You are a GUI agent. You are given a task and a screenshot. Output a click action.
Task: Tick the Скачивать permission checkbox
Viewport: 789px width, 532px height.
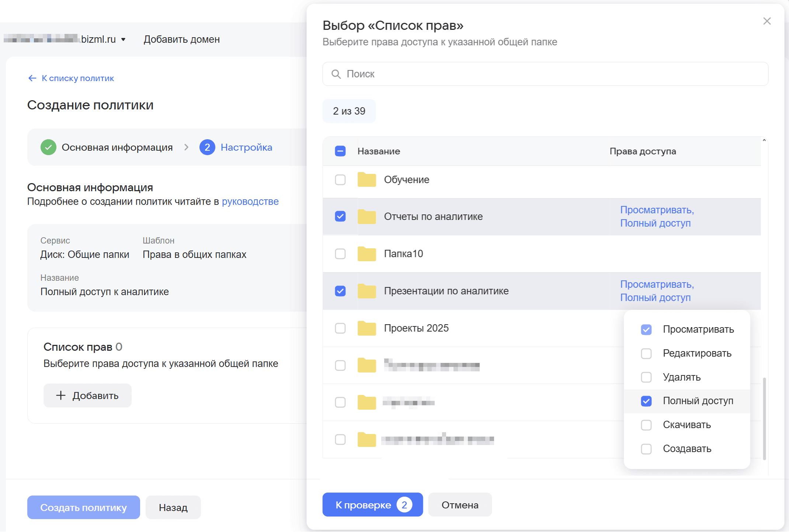646,425
